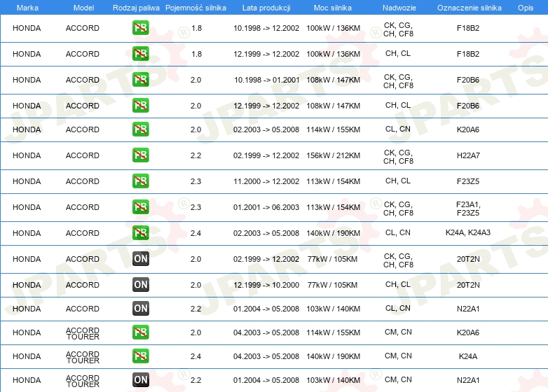The width and height of the screenshot is (548, 392).
Task: Select the ON icon in the 12.1999 -> 10.2000 row
Action: pos(140,285)
